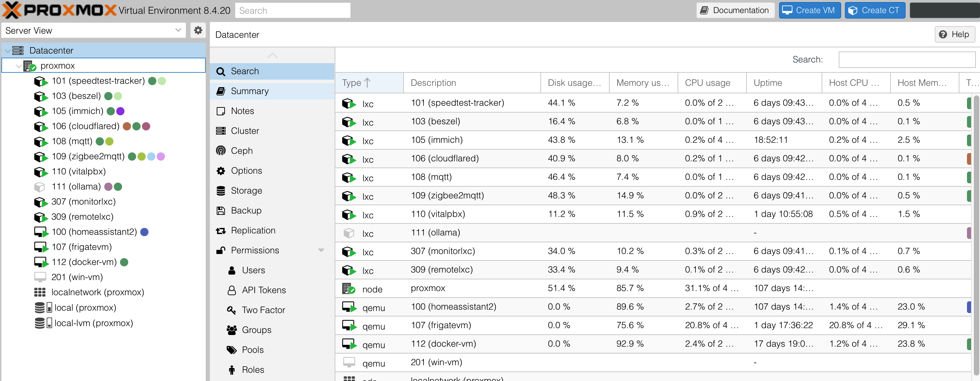Click the stopped VM icon for 201 (win-vm)
This screenshot has height=381, width=980.
(40, 277)
